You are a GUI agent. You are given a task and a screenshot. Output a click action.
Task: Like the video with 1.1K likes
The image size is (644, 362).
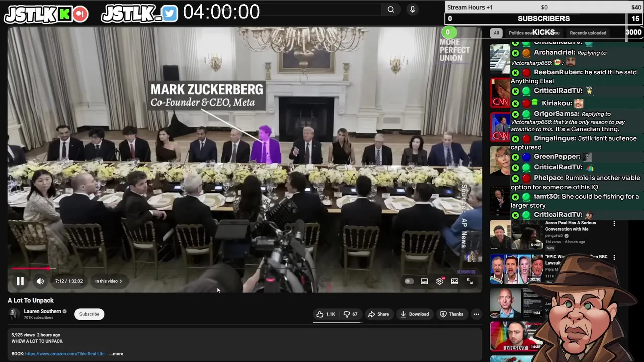[326, 314]
